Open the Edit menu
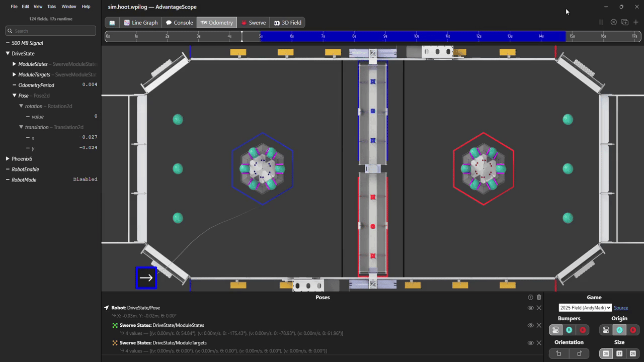Viewport: 644px width, 362px height. pyautogui.click(x=25, y=7)
